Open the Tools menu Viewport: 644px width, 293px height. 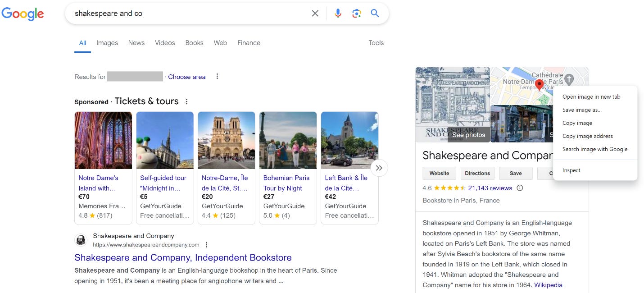coord(376,43)
